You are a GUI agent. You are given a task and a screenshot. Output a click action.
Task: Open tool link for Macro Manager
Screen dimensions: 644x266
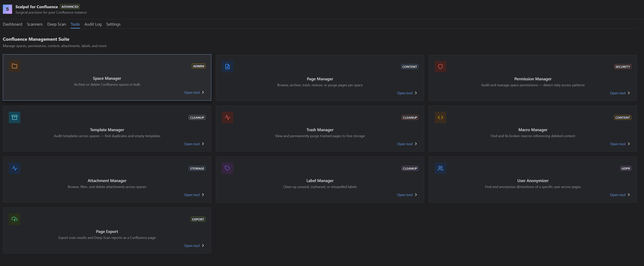(620, 144)
